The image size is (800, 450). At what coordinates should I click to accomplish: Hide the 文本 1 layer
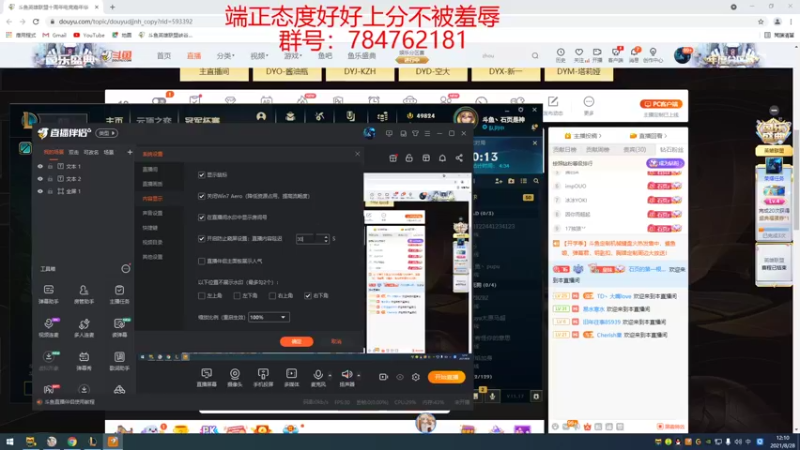(x=40, y=166)
